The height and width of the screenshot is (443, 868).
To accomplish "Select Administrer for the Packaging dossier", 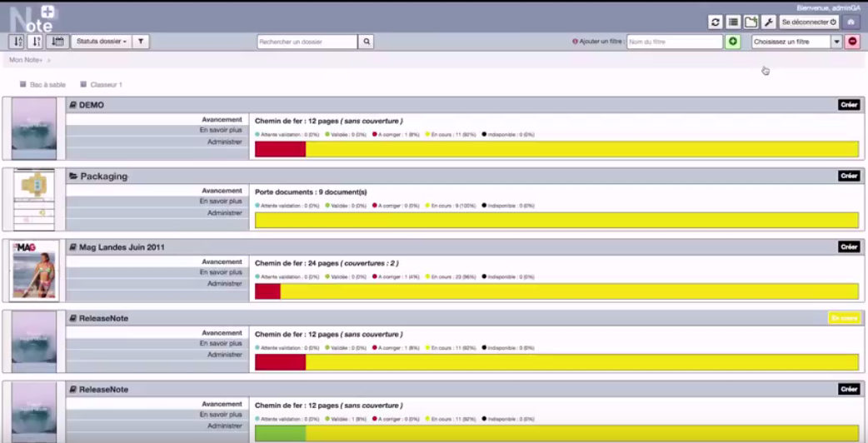I will pos(224,213).
